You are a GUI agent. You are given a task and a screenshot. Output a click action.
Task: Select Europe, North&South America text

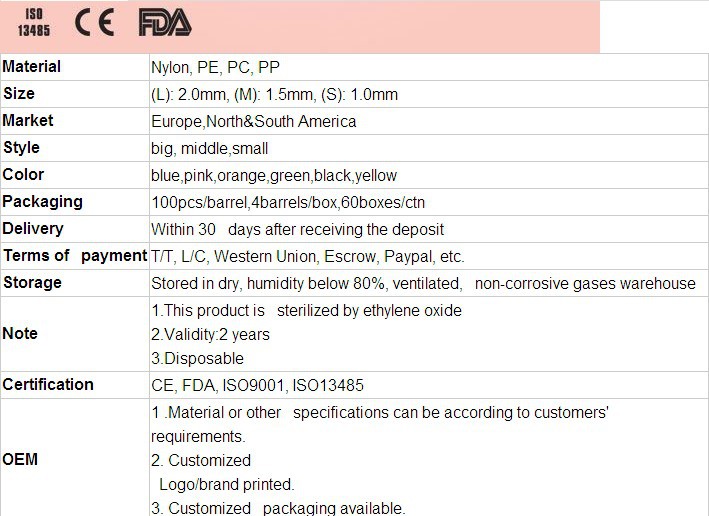(x=253, y=122)
